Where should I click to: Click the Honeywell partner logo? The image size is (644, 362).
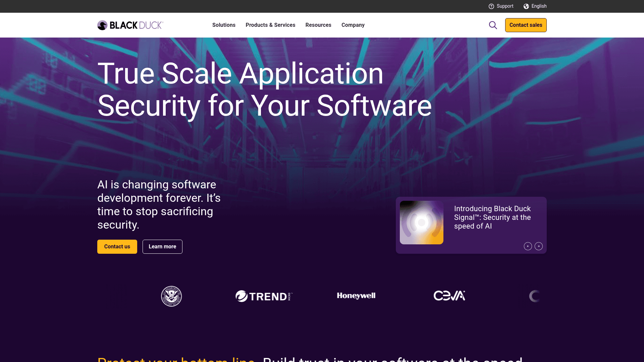tap(356, 296)
